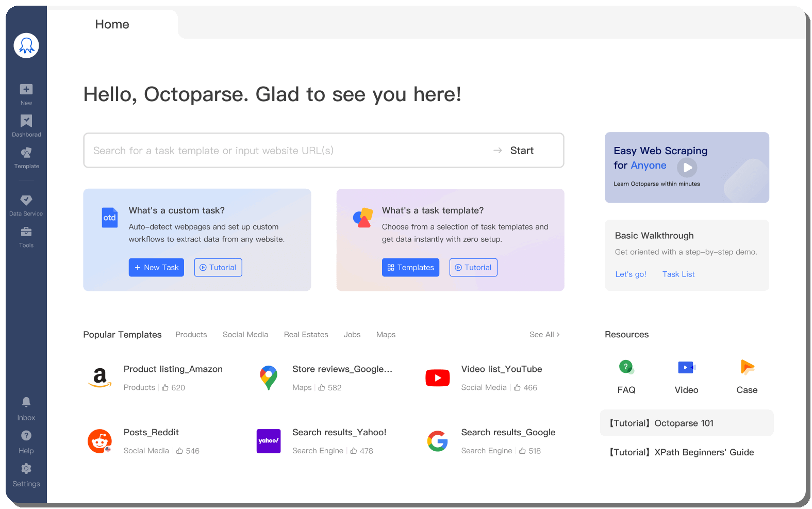Click the Reddit logo template icon
This screenshot has height=509, width=812.
(x=100, y=441)
